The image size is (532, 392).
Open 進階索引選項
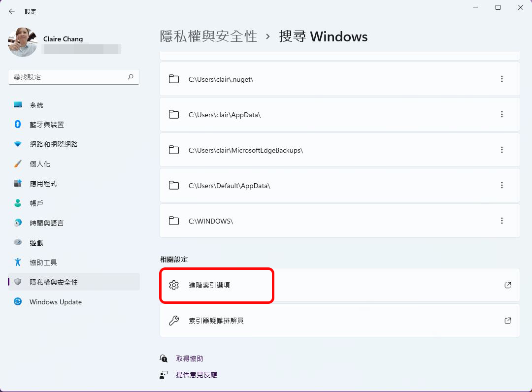339,285
